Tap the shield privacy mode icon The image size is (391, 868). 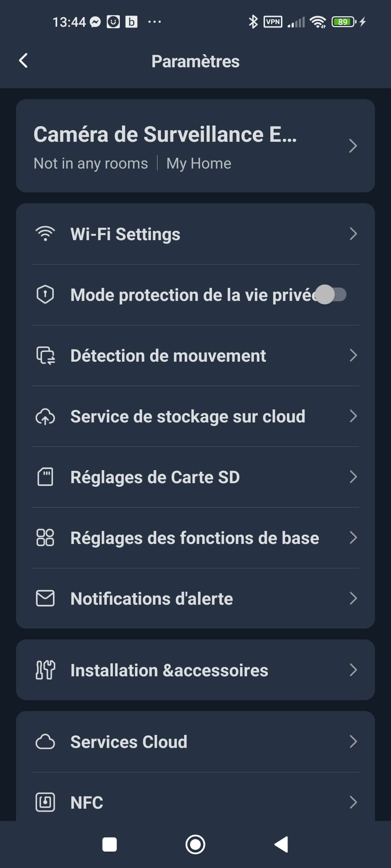coord(45,294)
